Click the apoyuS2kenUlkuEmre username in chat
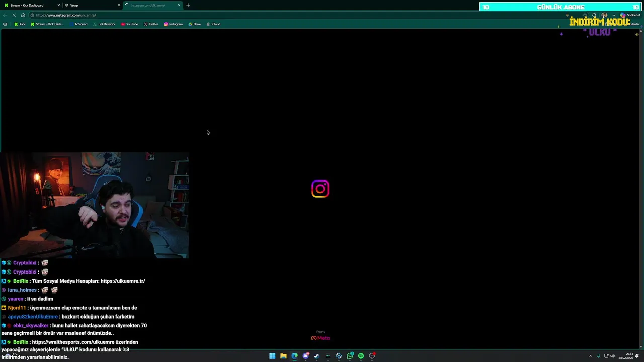Image resolution: width=644 pixels, height=362 pixels. click(33, 317)
